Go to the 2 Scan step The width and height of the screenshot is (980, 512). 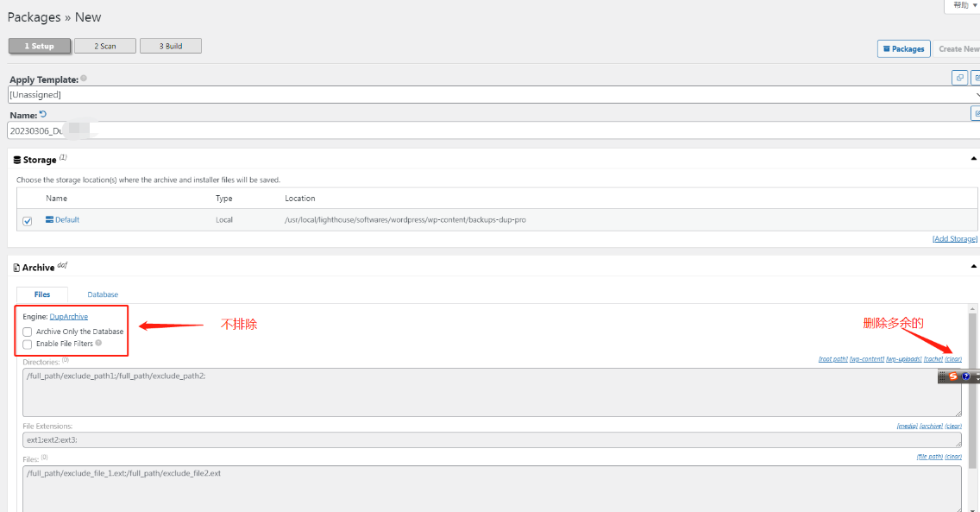point(105,46)
